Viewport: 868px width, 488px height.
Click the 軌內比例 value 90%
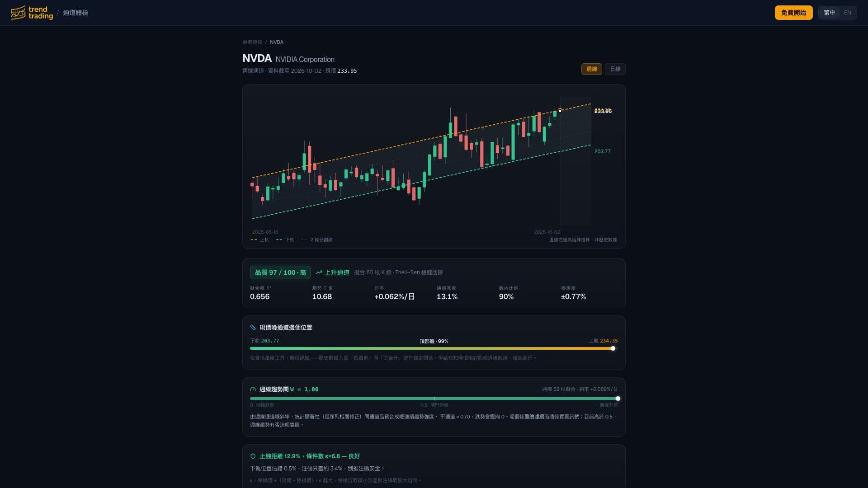click(x=506, y=297)
